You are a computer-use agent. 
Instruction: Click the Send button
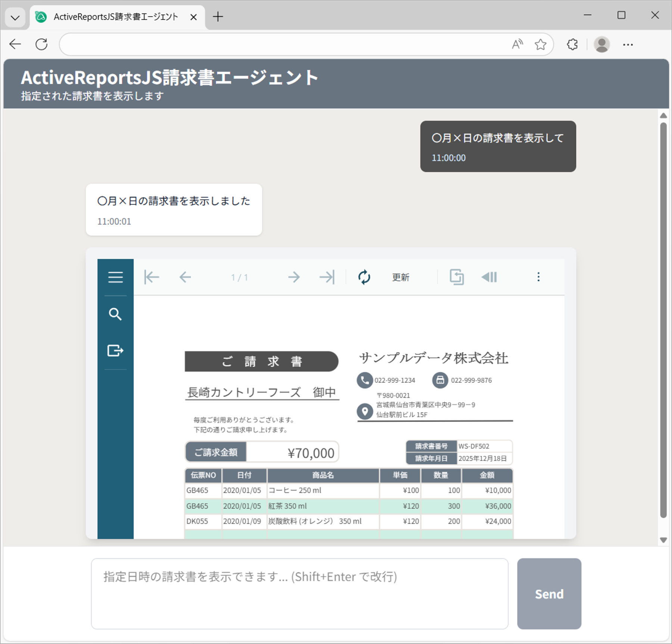(x=549, y=594)
